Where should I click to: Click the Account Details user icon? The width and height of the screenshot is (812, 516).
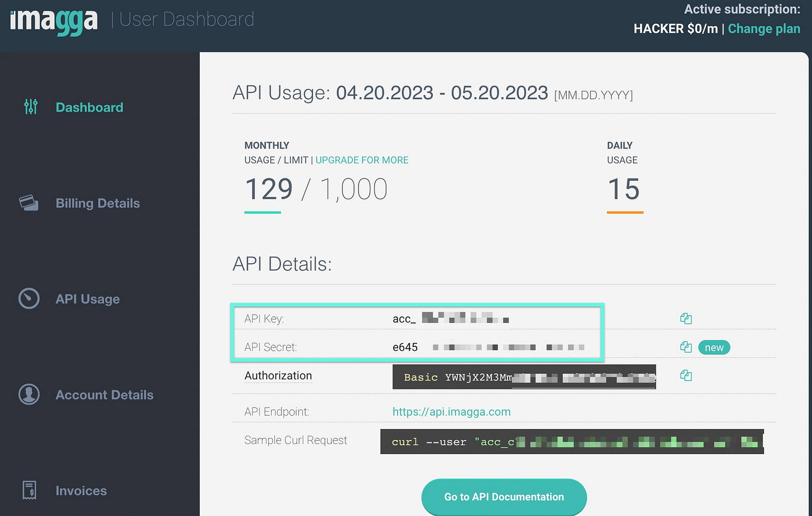coord(29,394)
